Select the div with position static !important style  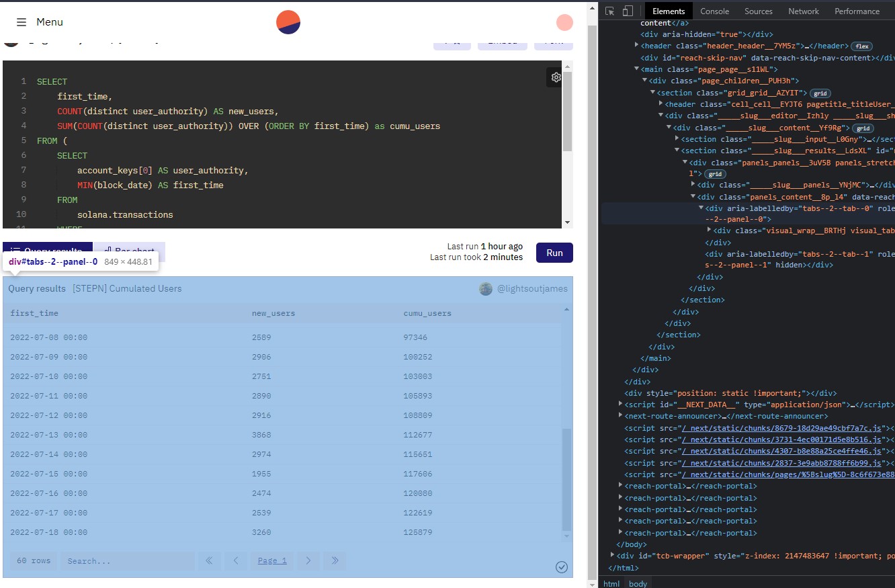pos(730,393)
